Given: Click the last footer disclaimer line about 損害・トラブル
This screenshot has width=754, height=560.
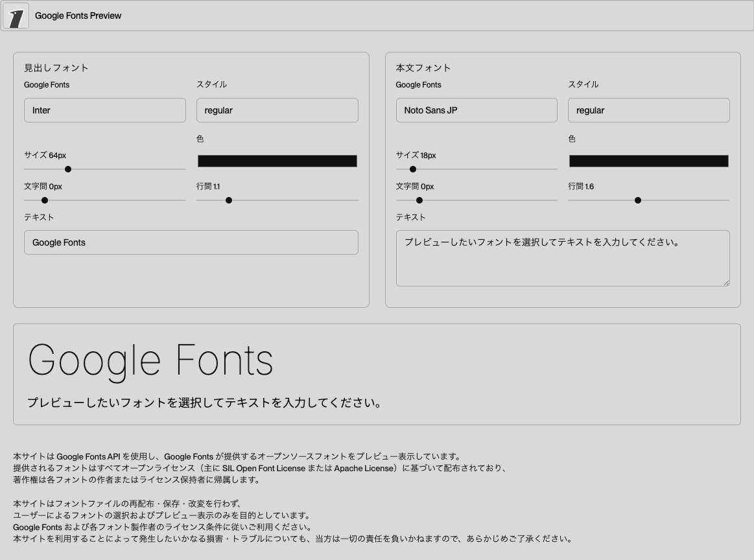Looking at the screenshot, I should point(293,539).
